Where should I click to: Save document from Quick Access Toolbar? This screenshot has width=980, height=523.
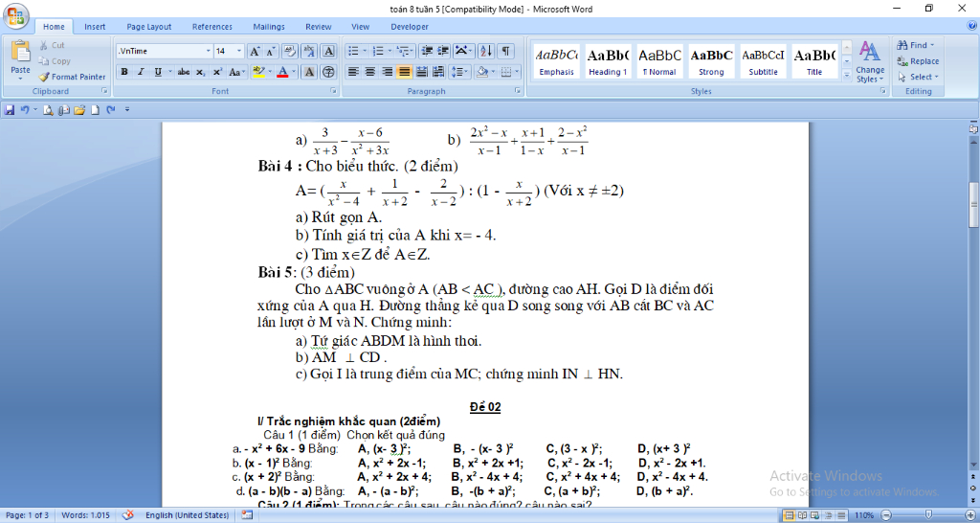click(10, 110)
